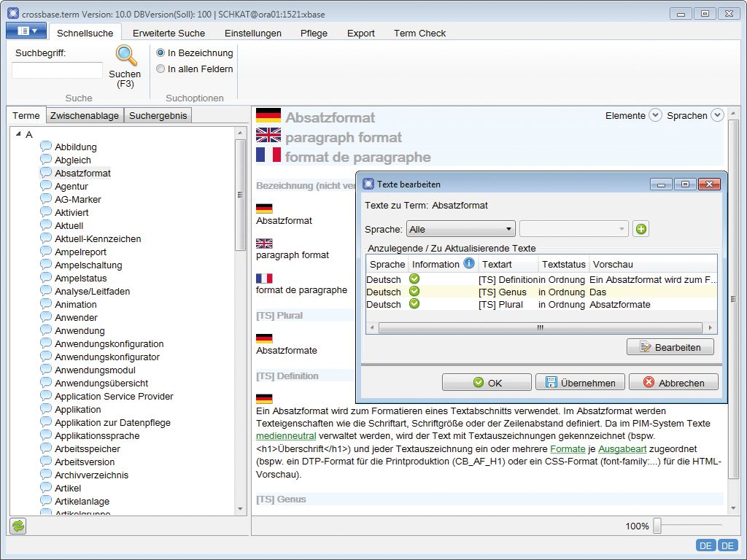Select the In Bezeichnung radio option
This screenshot has height=560, width=747.
[160, 52]
